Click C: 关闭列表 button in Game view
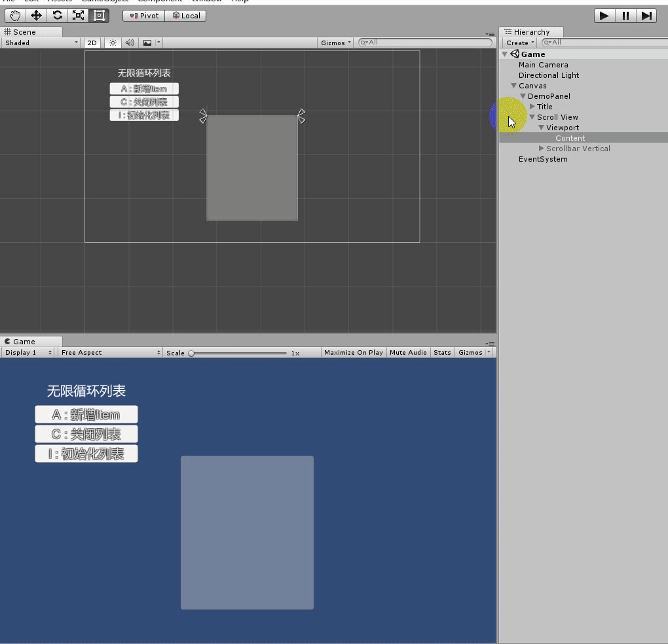This screenshot has height=644, width=668. click(86, 434)
